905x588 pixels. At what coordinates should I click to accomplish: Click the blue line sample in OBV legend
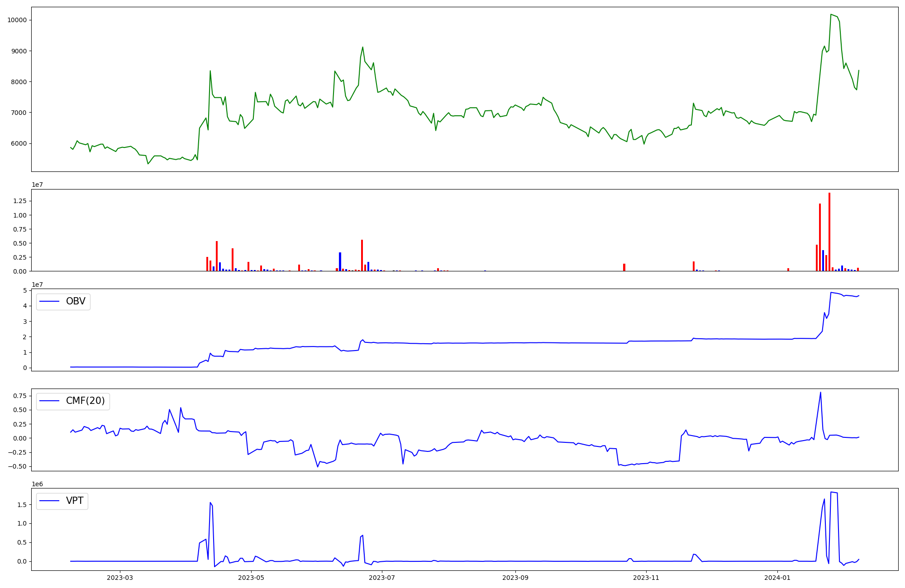50,302
